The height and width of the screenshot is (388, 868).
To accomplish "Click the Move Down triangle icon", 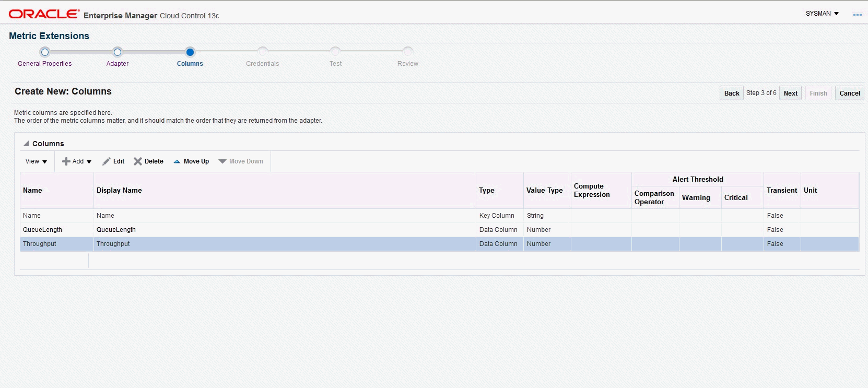I will [x=222, y=161].
